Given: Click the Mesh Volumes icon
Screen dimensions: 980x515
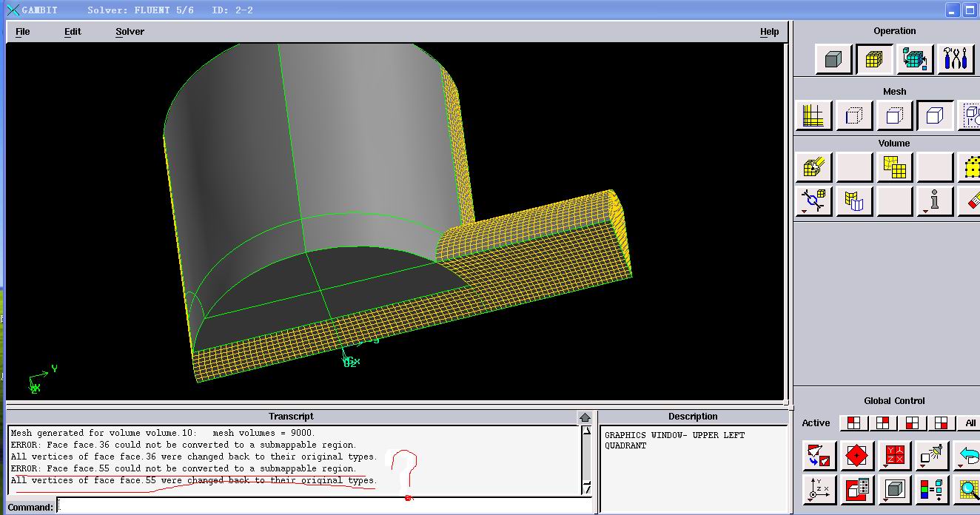Looking at the screenshot, I should (x=813, y=168).
